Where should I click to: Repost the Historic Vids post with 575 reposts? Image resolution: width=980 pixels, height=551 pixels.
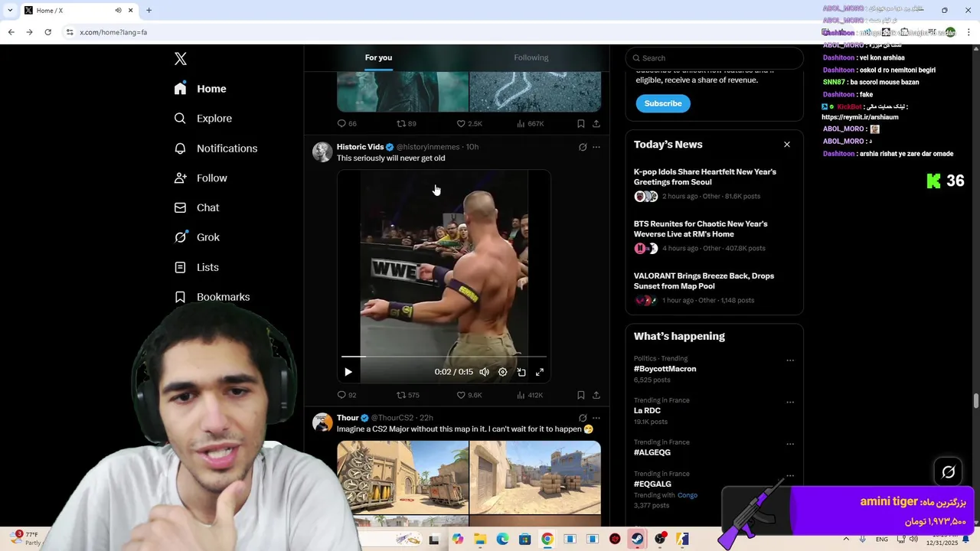pyautogui.click(x=407, y=395)
